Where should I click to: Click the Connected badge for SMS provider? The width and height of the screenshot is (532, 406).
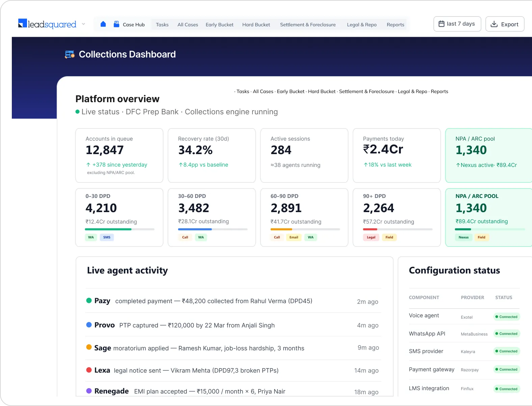[507, 351]
